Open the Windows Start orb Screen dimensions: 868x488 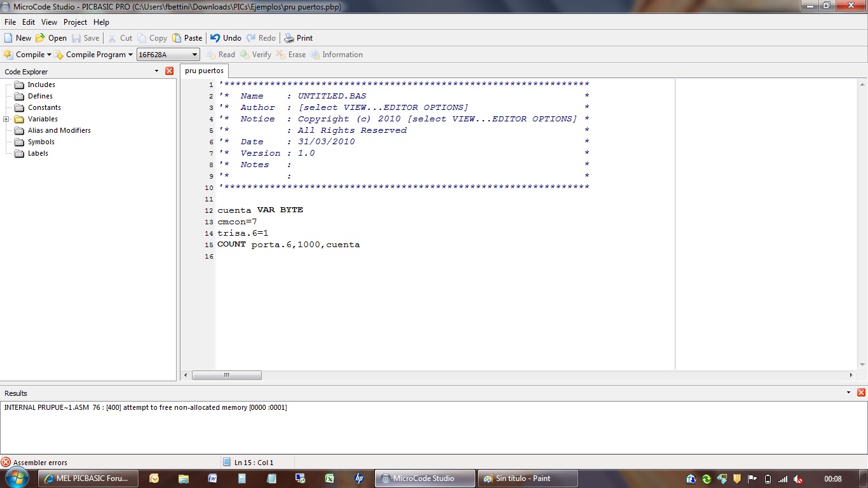coord(16,478)
